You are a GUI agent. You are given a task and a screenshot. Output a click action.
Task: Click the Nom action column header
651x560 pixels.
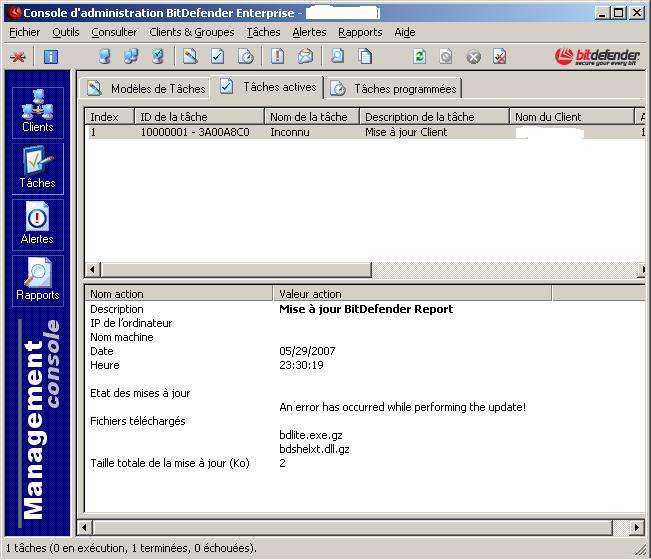[x=179, y=293]
